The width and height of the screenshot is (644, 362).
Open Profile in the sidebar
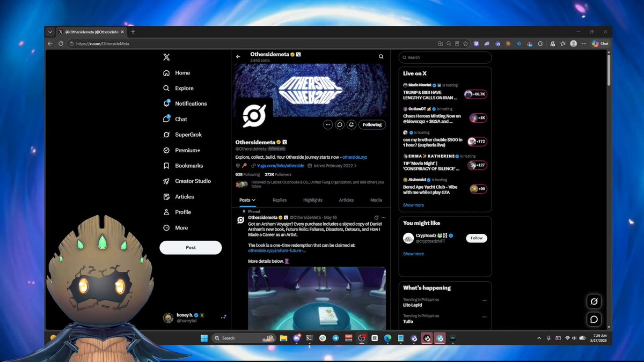click(177, 212)
